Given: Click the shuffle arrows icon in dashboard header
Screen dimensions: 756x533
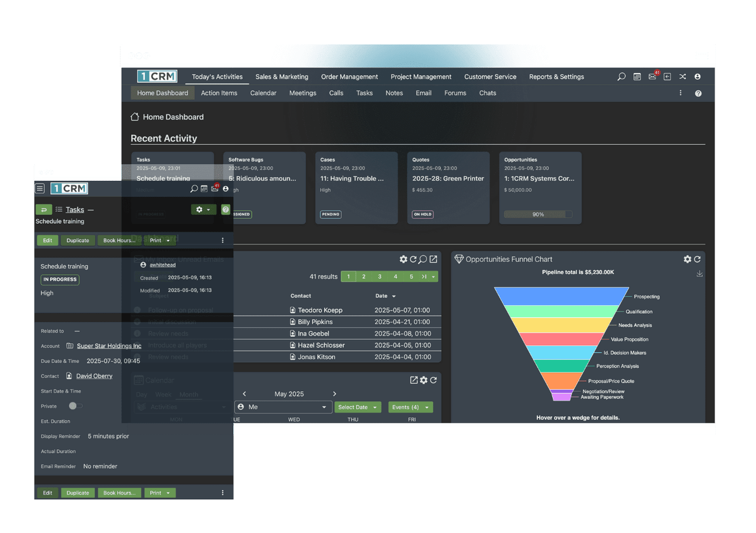Looking at the screenshot, I should [x=683, y=77].
